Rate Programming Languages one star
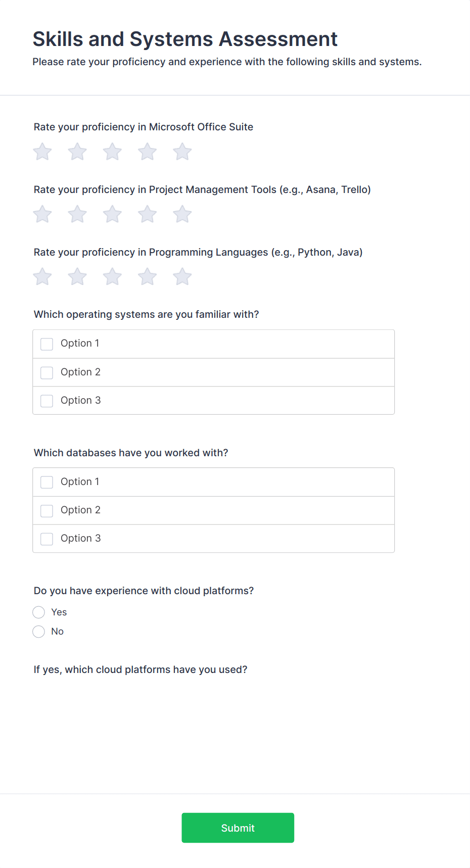This screenshot has height=868, width=470. point(42,277)
